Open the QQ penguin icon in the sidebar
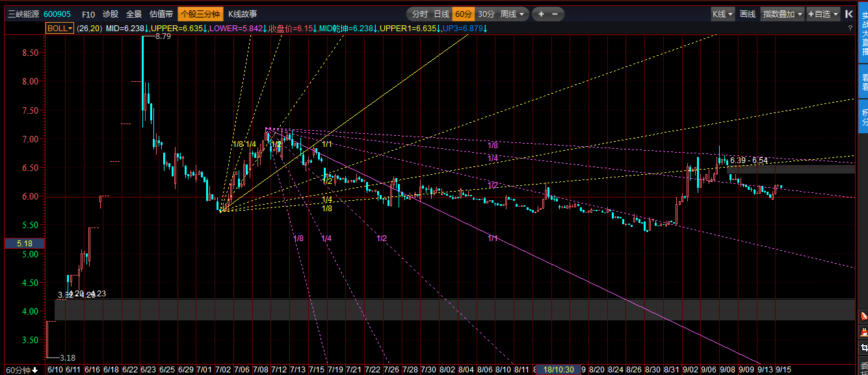Screen dimensions: 868x375 863,332
